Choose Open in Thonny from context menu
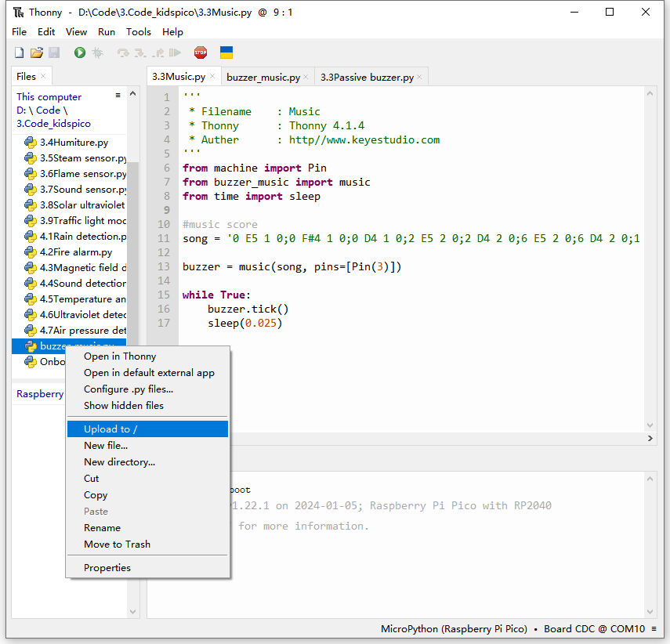Screen dimensions: 670x644 [147, 356]
